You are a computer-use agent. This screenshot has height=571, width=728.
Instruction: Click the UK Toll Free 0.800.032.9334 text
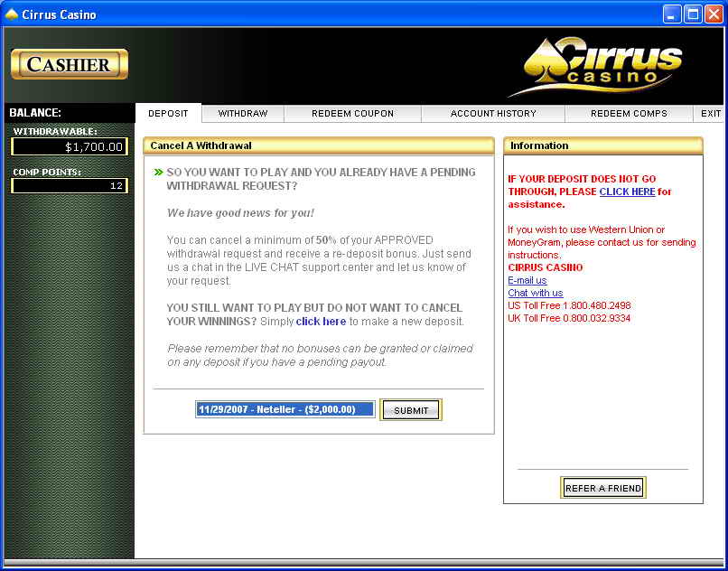569,318
